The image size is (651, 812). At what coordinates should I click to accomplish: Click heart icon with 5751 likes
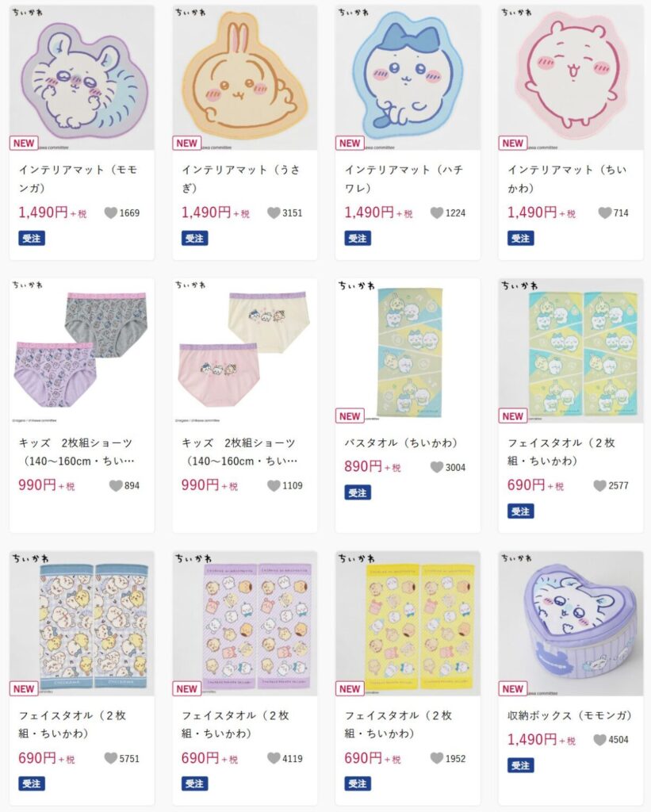[111, 758]
